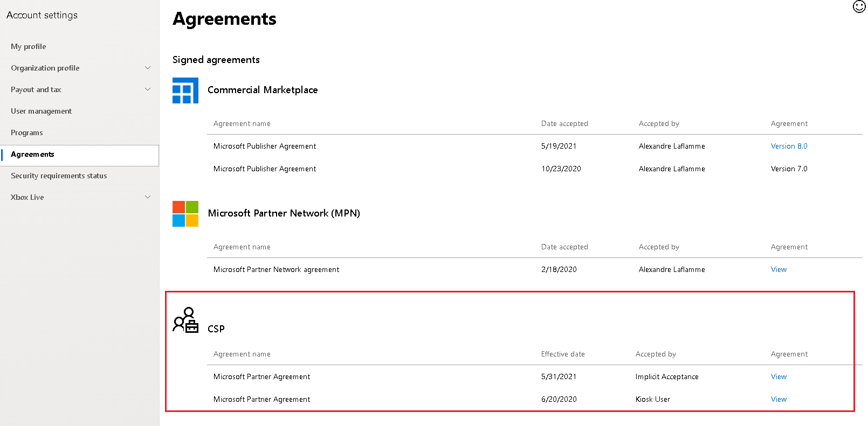Expand the Xbox Live chevron
The width and height of the screenshot is (868, 426).
[x=148, y=197]
